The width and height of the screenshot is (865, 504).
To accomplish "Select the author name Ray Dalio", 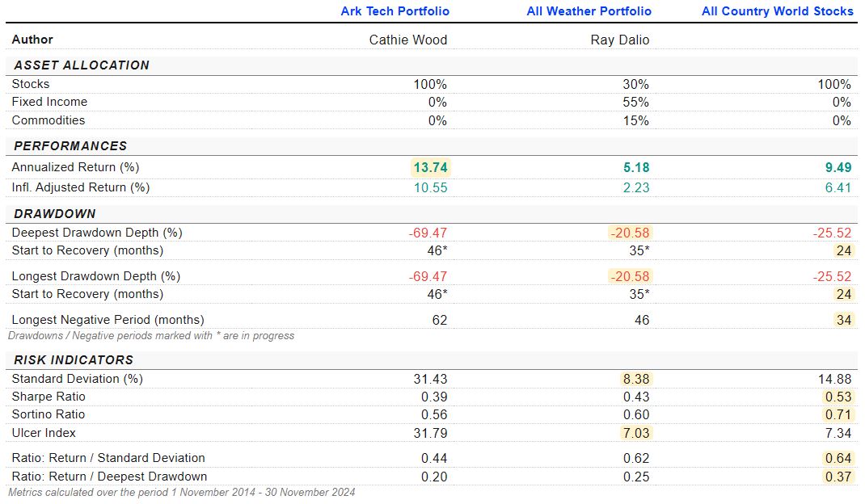I will pos(620,40).
